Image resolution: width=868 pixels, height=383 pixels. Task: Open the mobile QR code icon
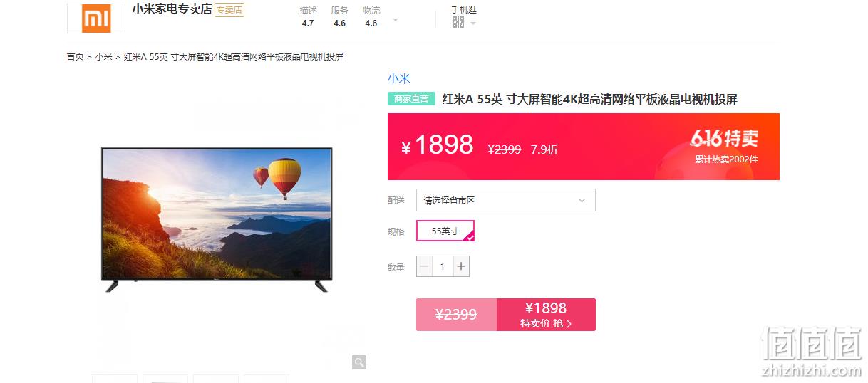click(458, 23)
